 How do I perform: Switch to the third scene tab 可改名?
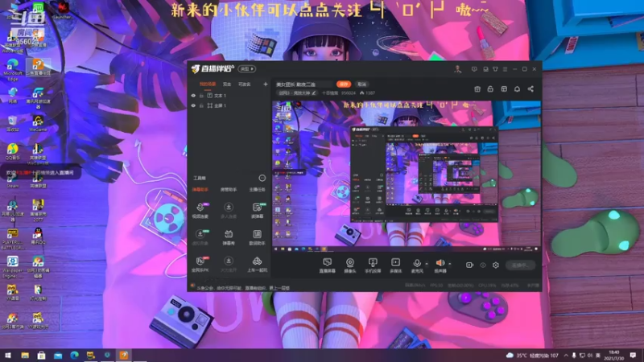[x=245, y=84]
